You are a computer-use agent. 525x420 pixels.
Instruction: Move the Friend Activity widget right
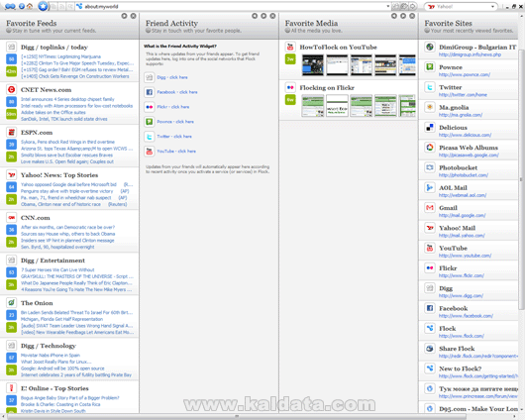point(263,16)
